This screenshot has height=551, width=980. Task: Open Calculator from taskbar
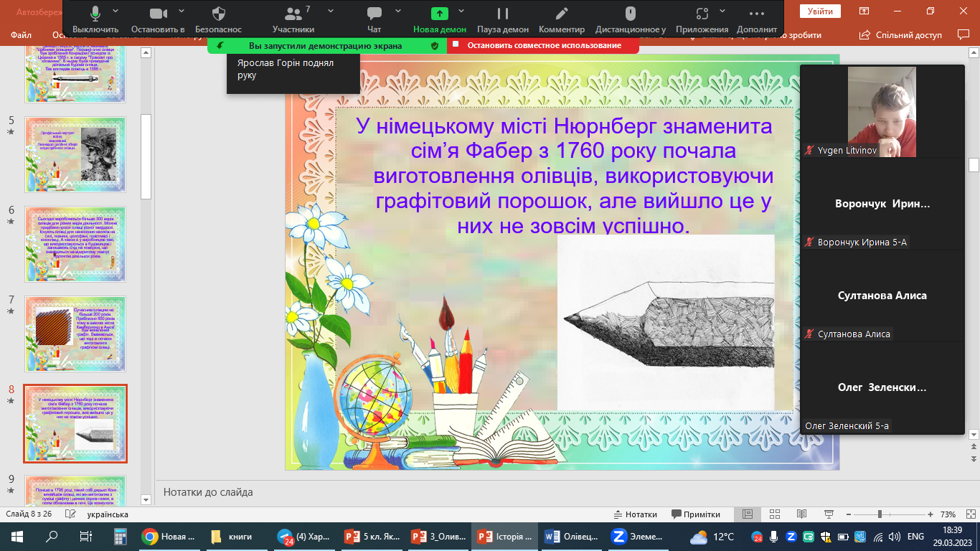point(120,537)
